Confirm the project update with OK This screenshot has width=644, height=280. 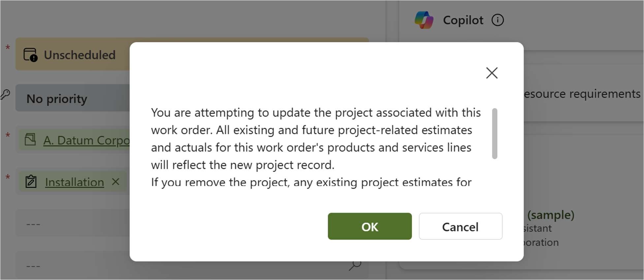(370, 227)
